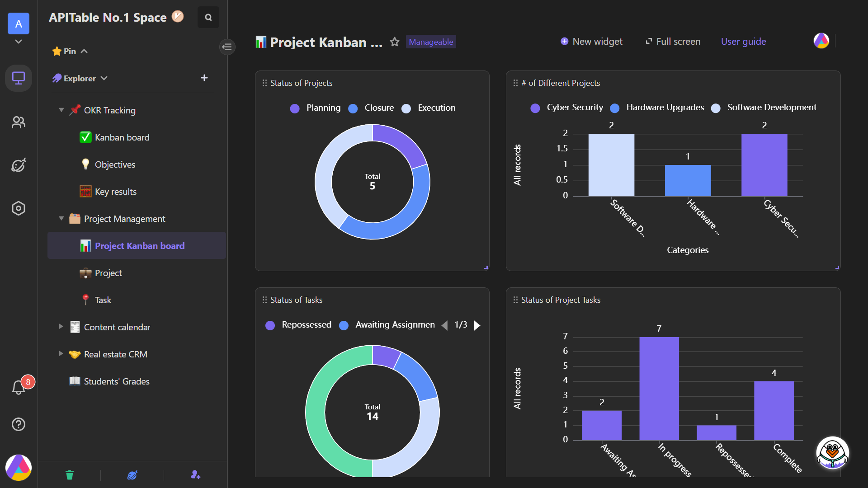Toggle Cyber Security legend series
The height and width of the screenshot is (488, 868).
point(566,108)
